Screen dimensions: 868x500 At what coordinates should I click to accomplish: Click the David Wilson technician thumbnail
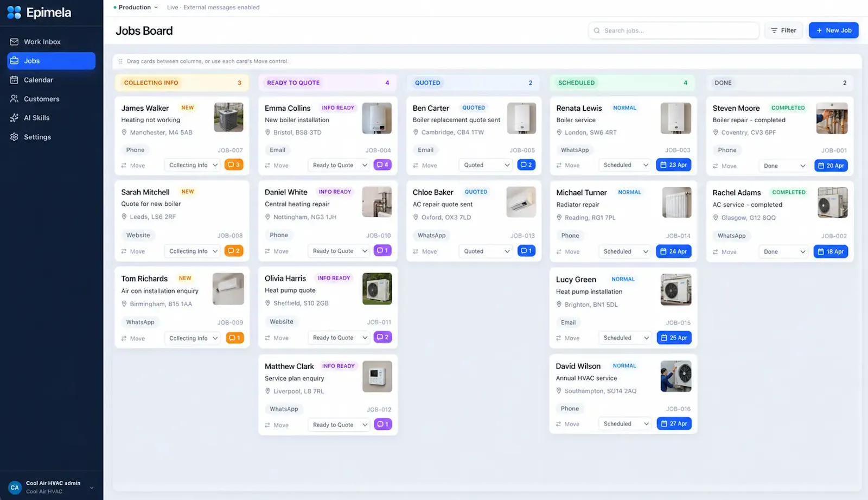pos(676,376)
